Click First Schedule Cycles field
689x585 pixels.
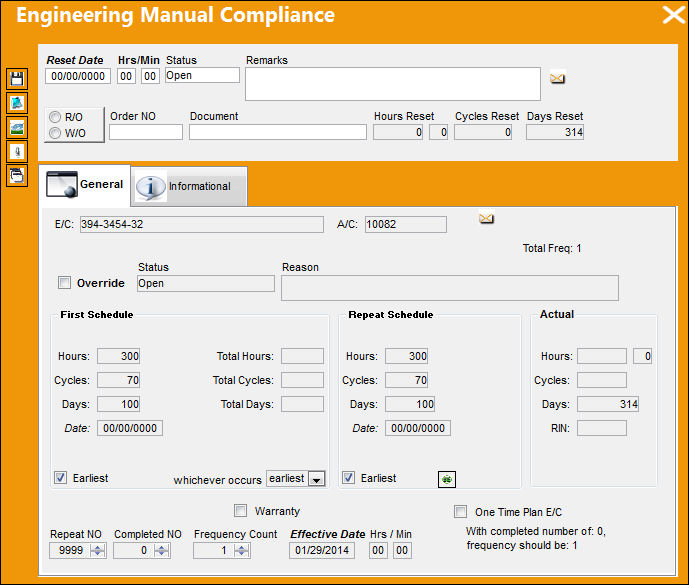(119, 380)
